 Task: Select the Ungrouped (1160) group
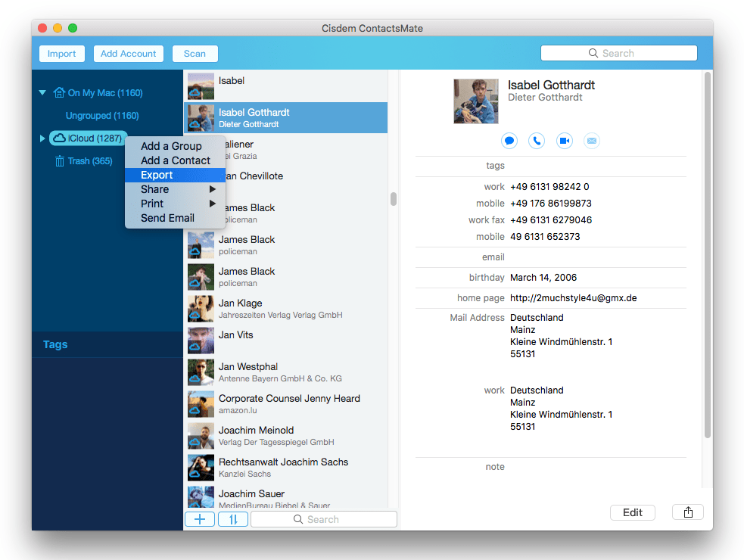click(x=102, y=115)
